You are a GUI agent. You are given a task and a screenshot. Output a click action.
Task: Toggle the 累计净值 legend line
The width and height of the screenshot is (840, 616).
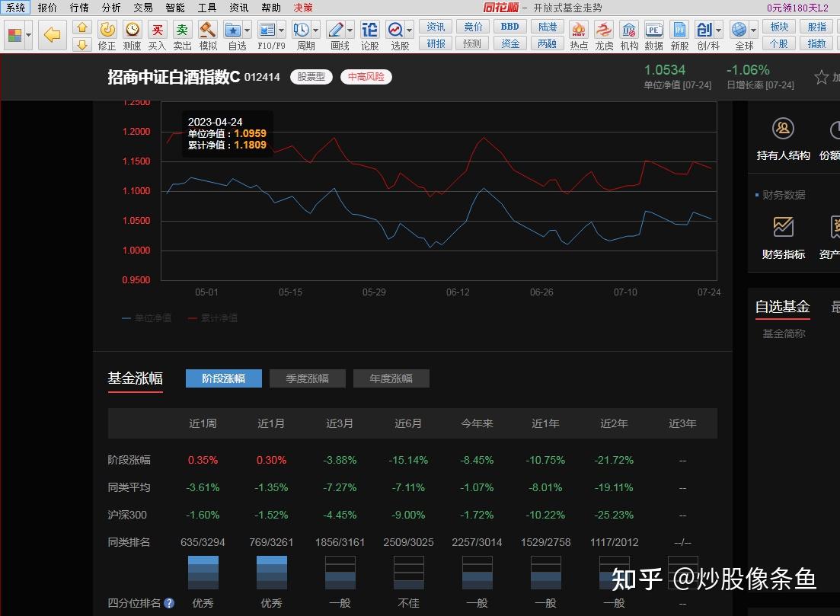(212, 318)
